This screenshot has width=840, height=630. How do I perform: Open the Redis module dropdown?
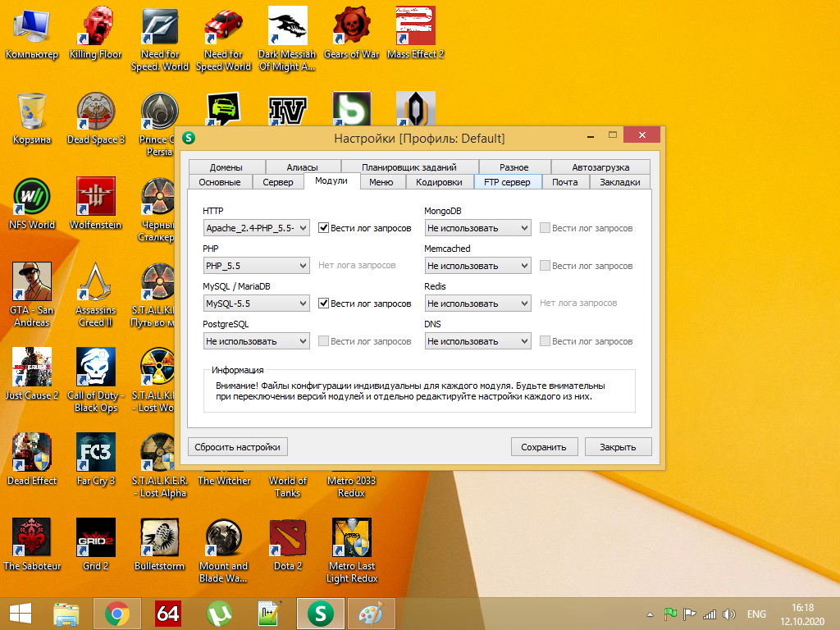pos(478,304)
